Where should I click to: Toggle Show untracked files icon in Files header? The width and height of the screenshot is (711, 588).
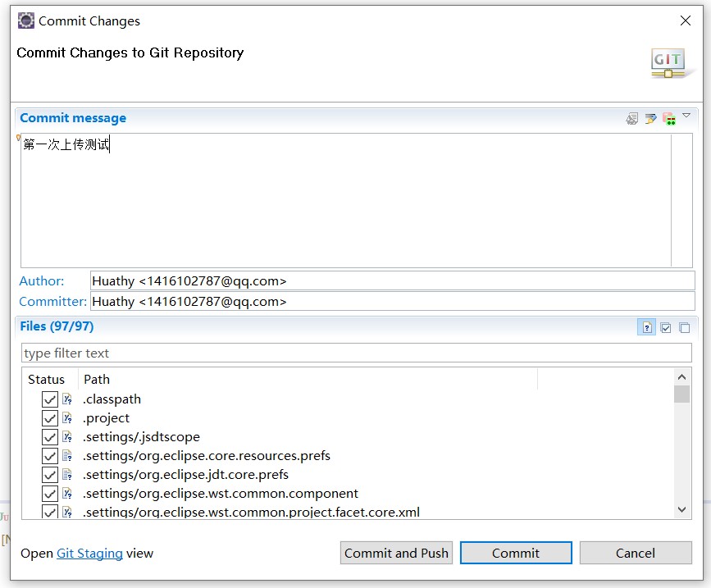(x=646, y=327)
